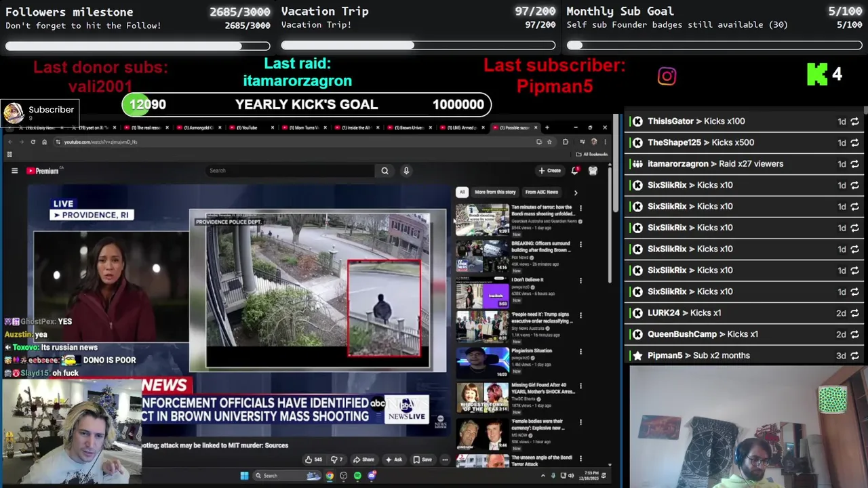Go back in Chrome browser
The height and width of the screenshot is (488, 868).
pyautogui.click(x=10, y=142)
